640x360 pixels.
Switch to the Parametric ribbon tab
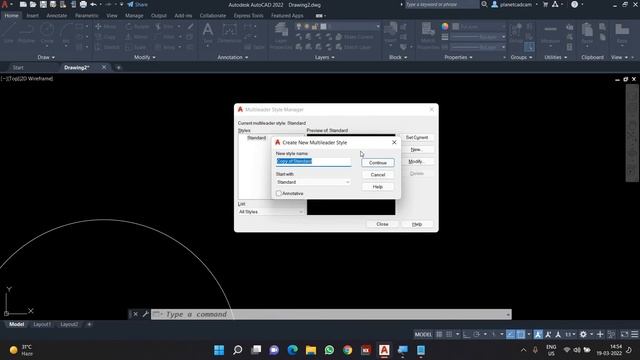[x=87, y=16]
